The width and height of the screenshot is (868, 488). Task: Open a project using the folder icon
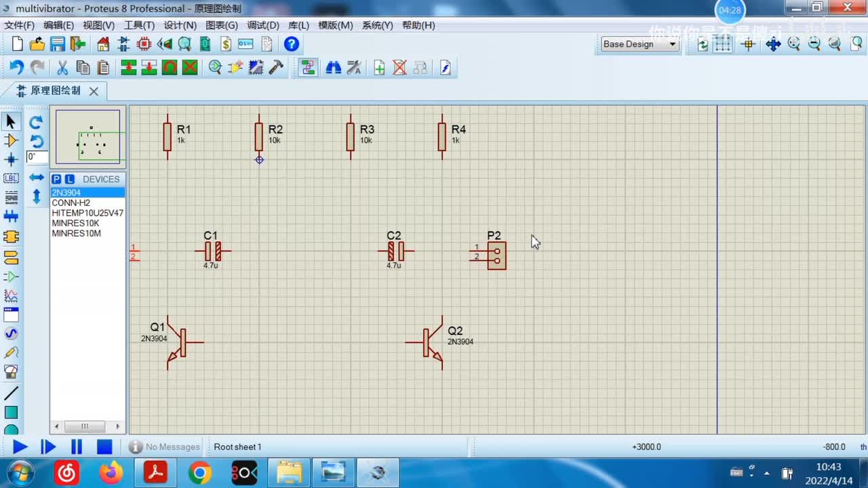[37, 44]
